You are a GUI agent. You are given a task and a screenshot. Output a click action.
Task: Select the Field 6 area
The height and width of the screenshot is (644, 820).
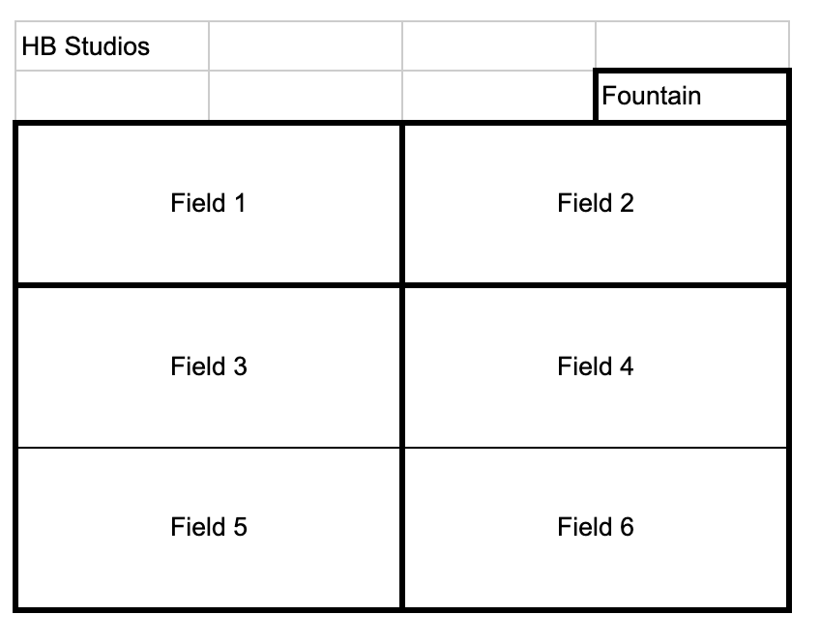[595, 527]
